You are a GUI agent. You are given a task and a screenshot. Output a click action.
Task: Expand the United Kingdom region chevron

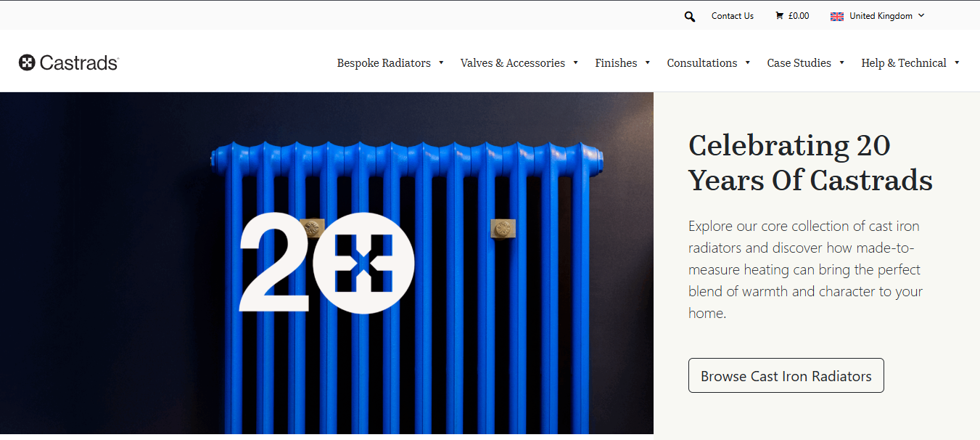point(921,15)
